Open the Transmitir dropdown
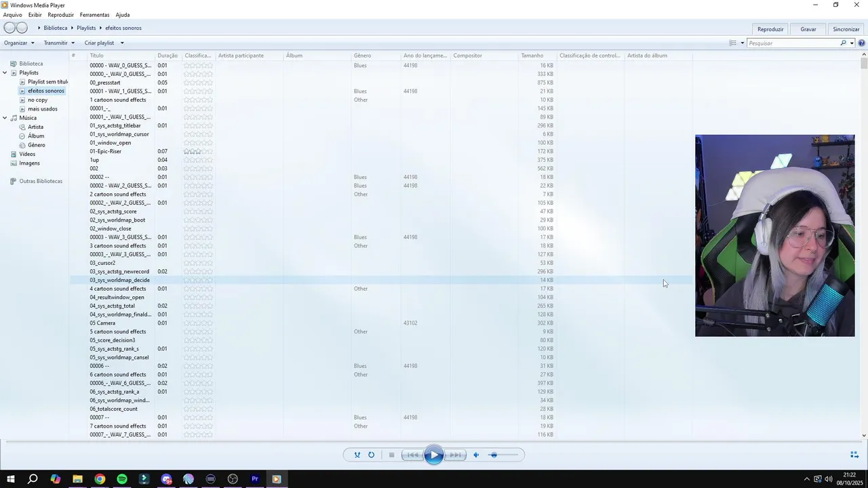 point(59,43)
